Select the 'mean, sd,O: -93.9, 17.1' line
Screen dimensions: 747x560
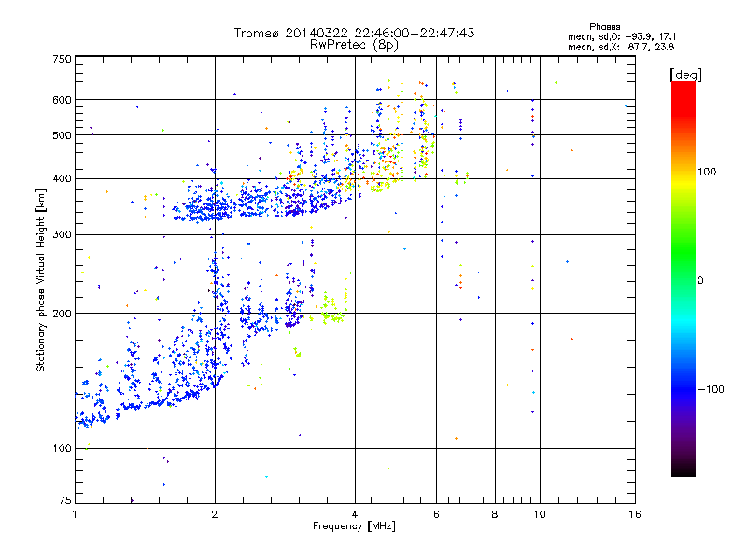[x=622, y=36]
